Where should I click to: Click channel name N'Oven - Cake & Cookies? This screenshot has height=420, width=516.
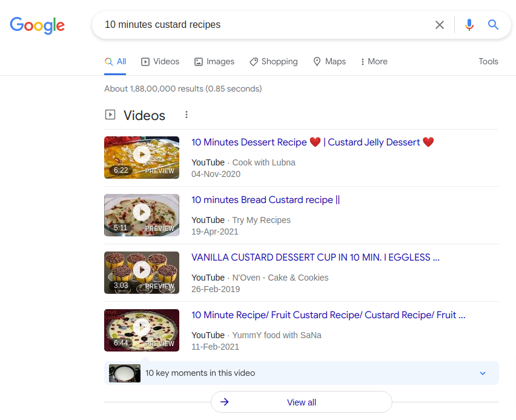click(x=280, y=278)
